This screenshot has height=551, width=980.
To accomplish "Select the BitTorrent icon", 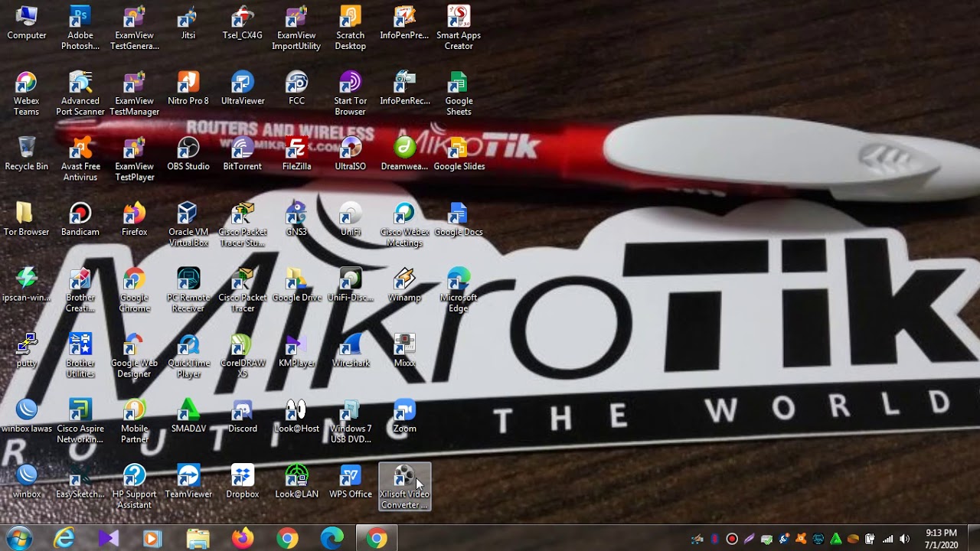I will coord(243,154).
